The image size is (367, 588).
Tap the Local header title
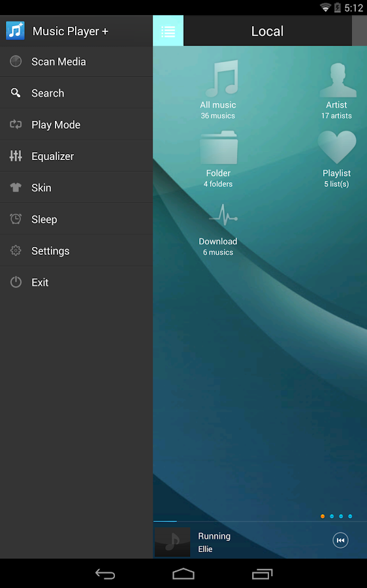coord(267,31)
